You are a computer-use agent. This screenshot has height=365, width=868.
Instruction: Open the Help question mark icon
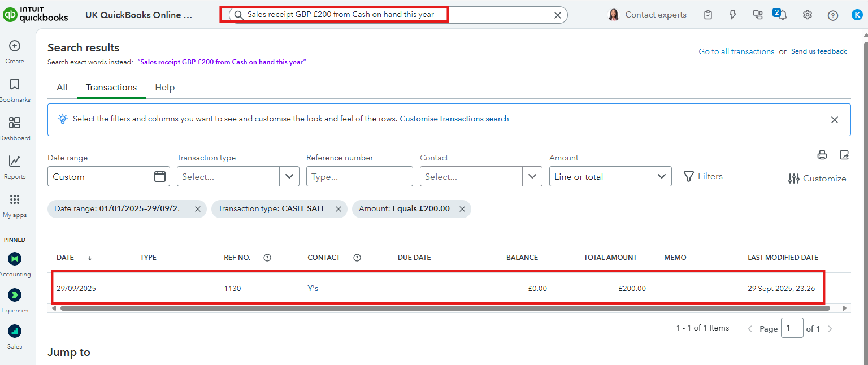(x=833, y=15)
